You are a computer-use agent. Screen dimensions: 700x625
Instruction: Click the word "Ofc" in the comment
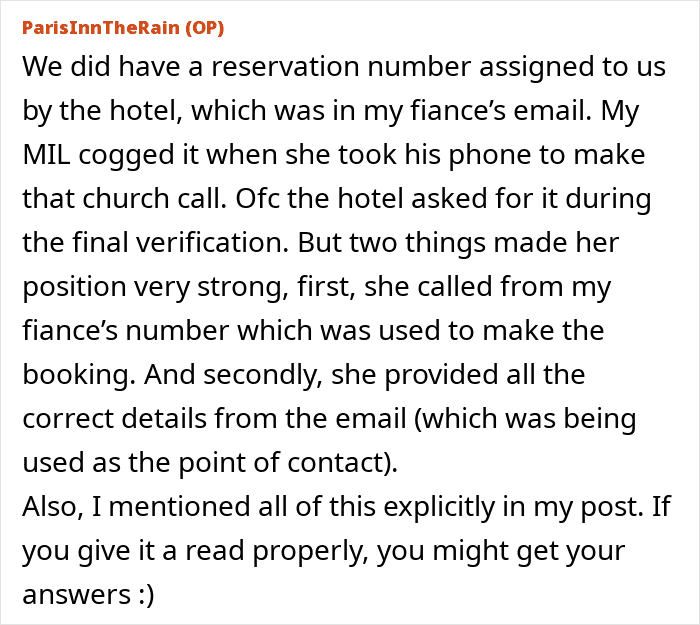click(258, 198)
